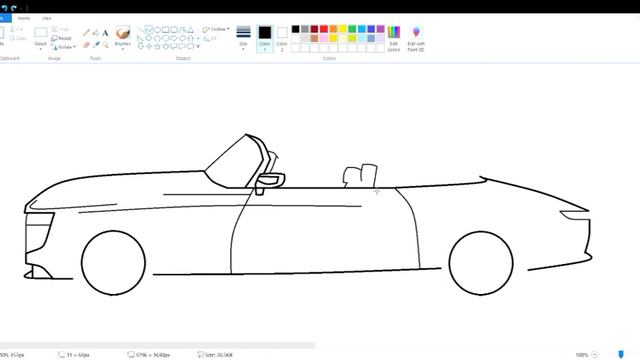Switch to the Home ribbon tab
The image size is (640, 360).
(24, 18)
